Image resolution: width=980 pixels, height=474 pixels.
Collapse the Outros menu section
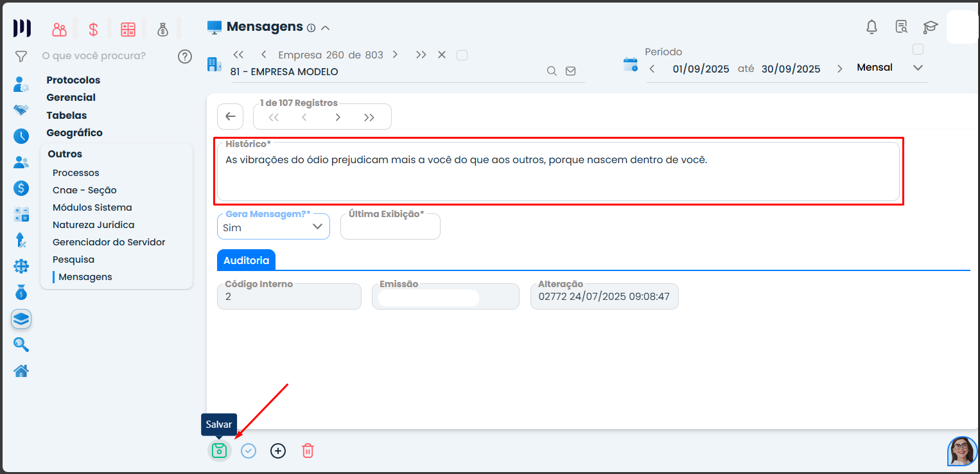(65, 154)
